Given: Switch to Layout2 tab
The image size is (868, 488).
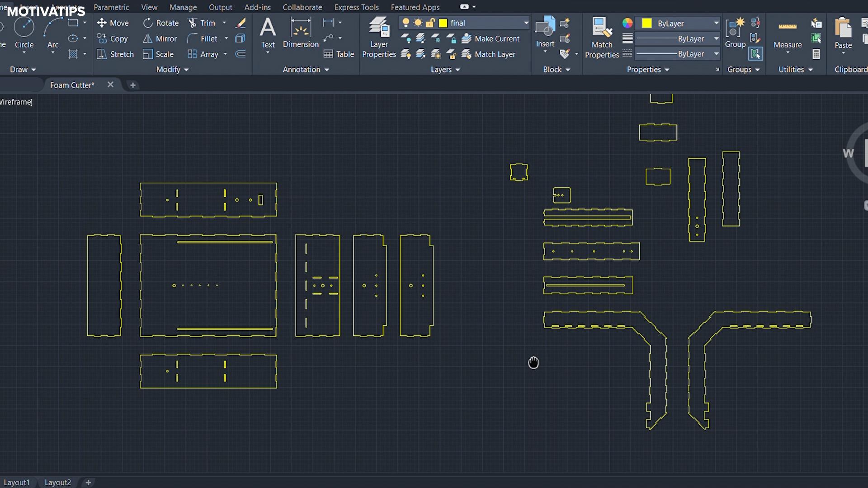Looking at the screenshot, I should coord(58,482).
